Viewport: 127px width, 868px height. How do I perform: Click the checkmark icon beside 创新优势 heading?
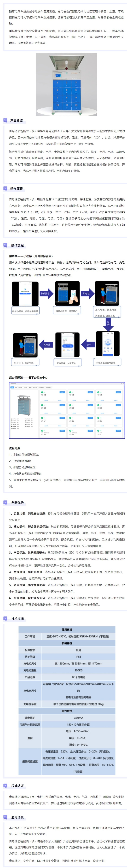[x=5, y=503]
